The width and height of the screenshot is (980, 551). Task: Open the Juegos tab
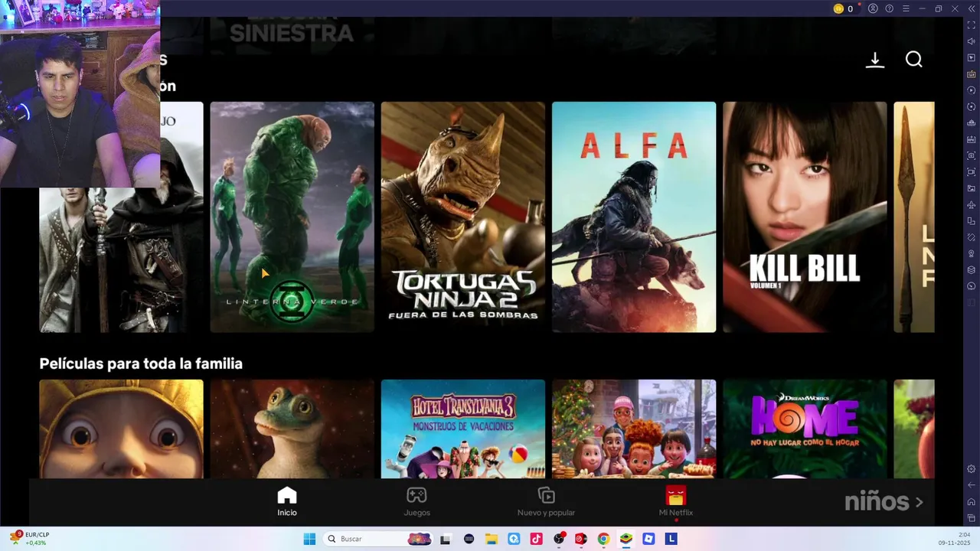point(416,501)
